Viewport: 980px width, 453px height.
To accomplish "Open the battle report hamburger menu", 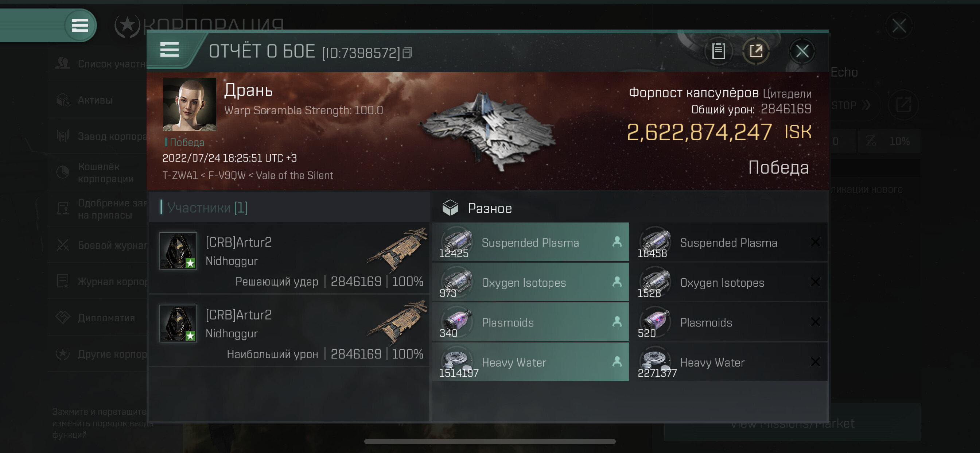I will coord(169,50).
